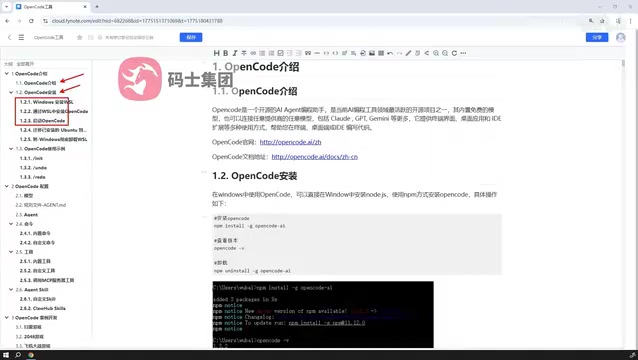638x360 pixels.
Task: Redo the last edit
Action: (399, 53)
